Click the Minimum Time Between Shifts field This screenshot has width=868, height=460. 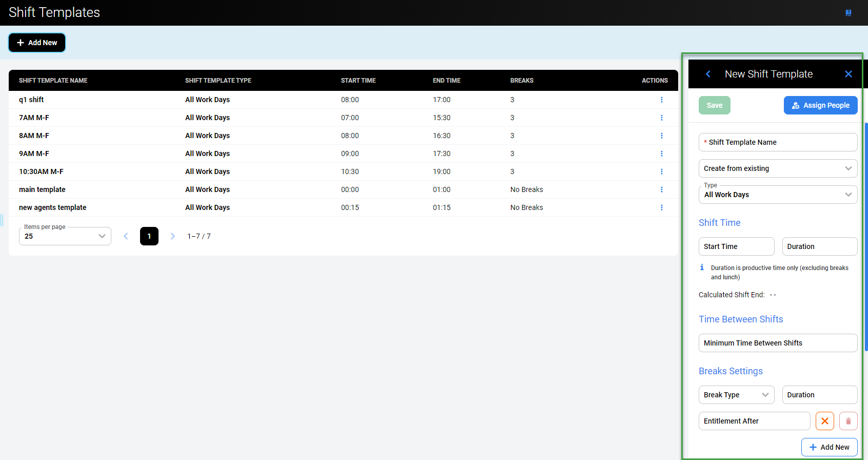(x=778, y=343)
